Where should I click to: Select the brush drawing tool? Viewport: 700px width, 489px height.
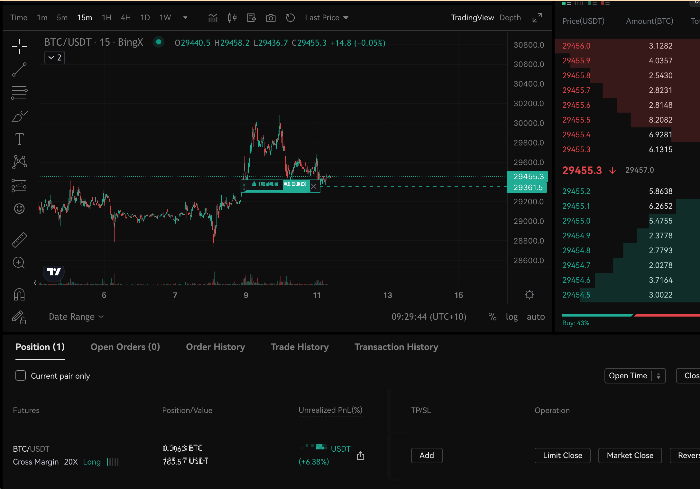tap(19, 116)
